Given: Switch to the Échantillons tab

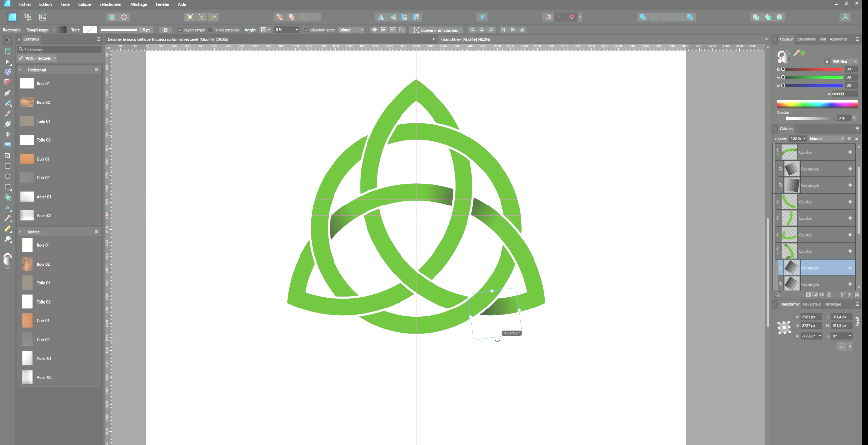Looking at the screenshot, I should click(x=805, y=39).
